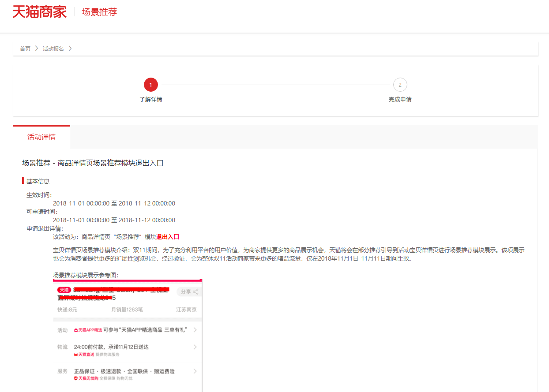Select the date range under 可申请时间
This screenshot has height=392, width=549.
114,220
